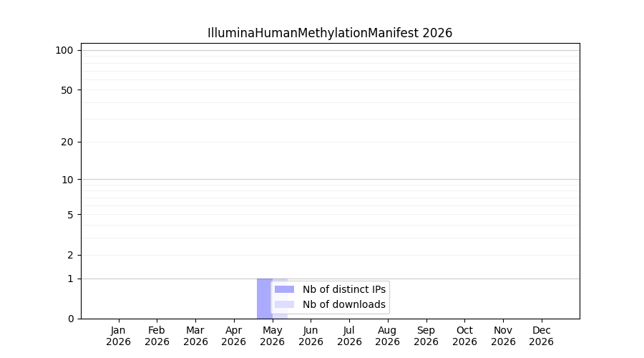
Task: Click the Jan 2026 x-axis label
Action: pyautogui.click(x=118, y=336)
